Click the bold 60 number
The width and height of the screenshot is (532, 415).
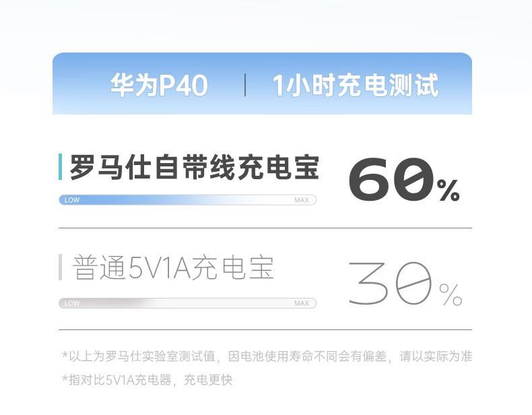point(391,179)
